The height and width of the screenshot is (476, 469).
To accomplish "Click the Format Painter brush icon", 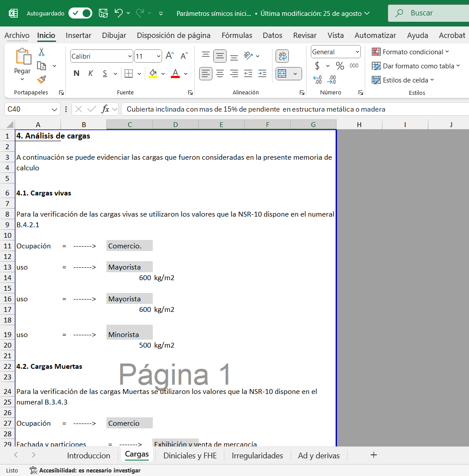I will point(42,79).
